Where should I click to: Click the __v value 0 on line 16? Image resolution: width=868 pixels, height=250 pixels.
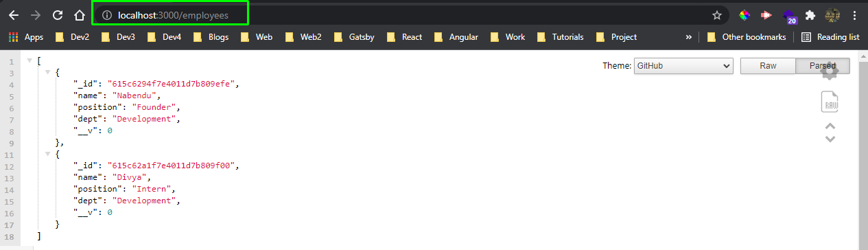[x=109, y=212]
